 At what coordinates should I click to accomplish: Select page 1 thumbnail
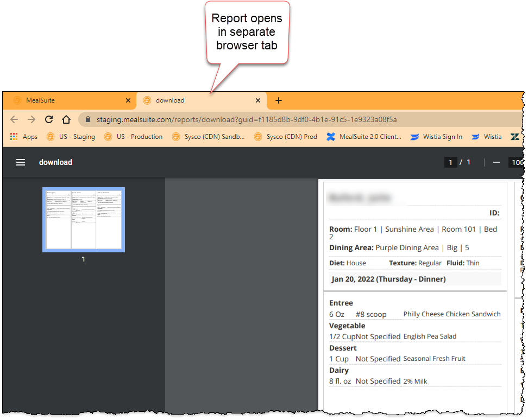(84, 220)
